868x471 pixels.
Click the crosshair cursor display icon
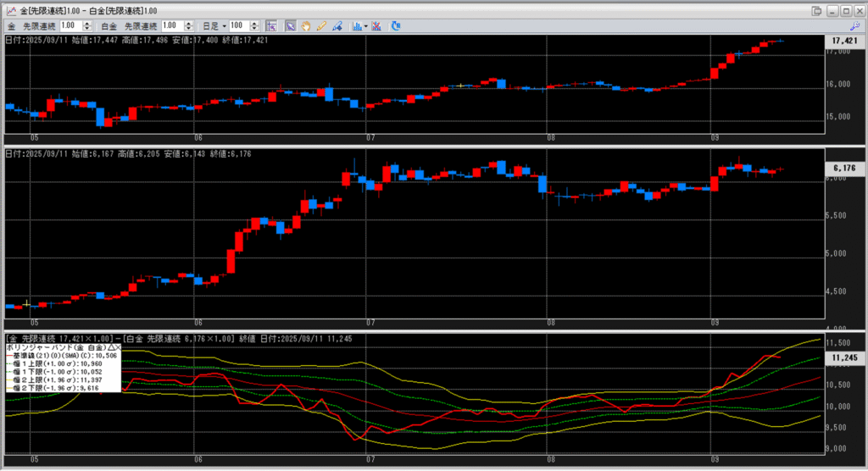tap(271, 26)
